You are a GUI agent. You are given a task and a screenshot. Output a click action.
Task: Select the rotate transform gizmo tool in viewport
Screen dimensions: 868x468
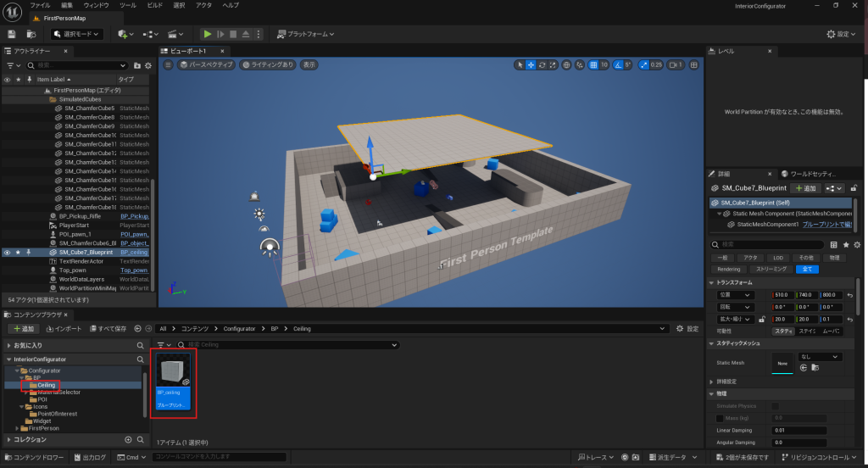click(542, 64)
